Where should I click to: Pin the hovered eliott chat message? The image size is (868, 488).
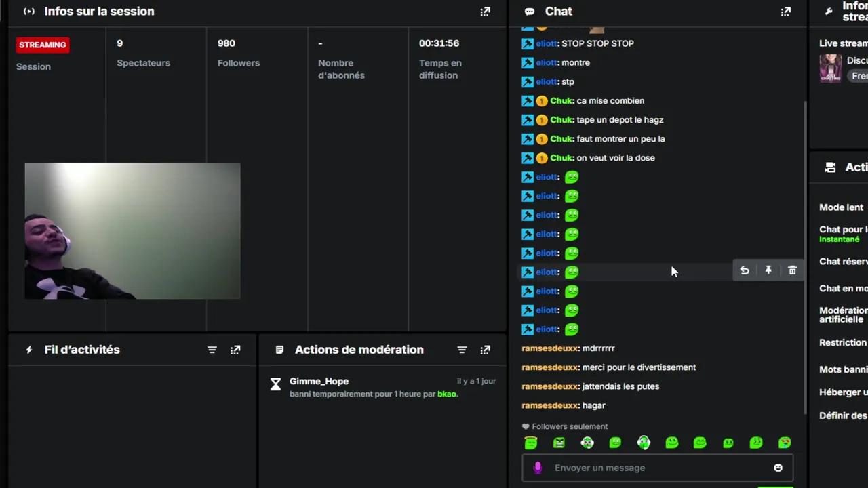(x=768, y=270)
